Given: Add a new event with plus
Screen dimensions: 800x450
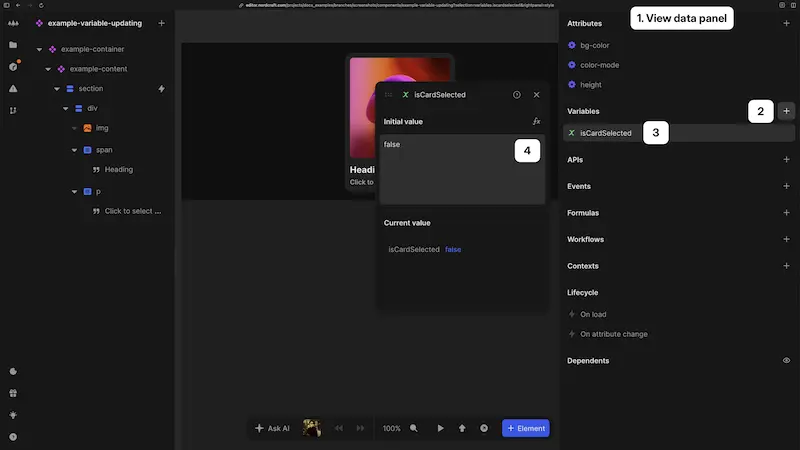Looking at the screenshot, I should [x=786, y=186].
